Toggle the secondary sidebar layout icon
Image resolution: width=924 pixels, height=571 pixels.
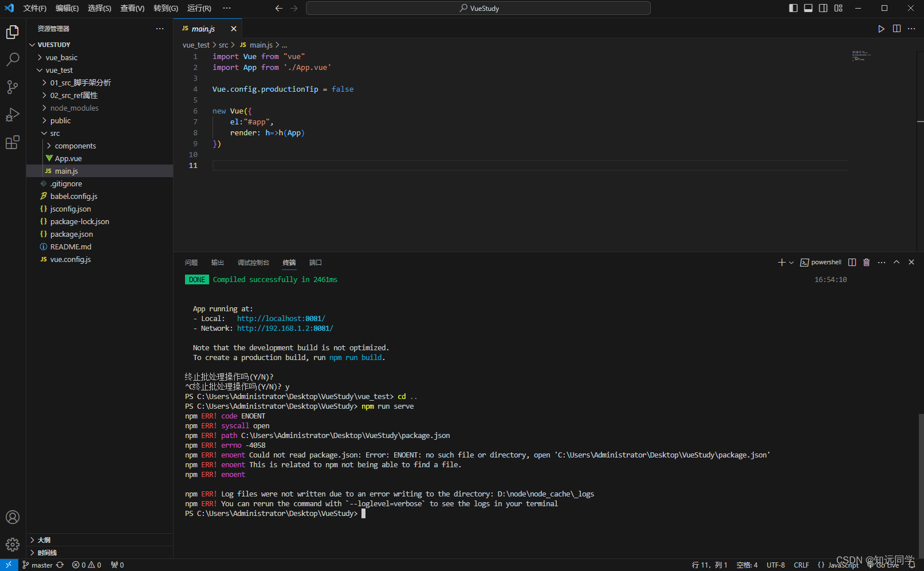[x=823, y=8]
